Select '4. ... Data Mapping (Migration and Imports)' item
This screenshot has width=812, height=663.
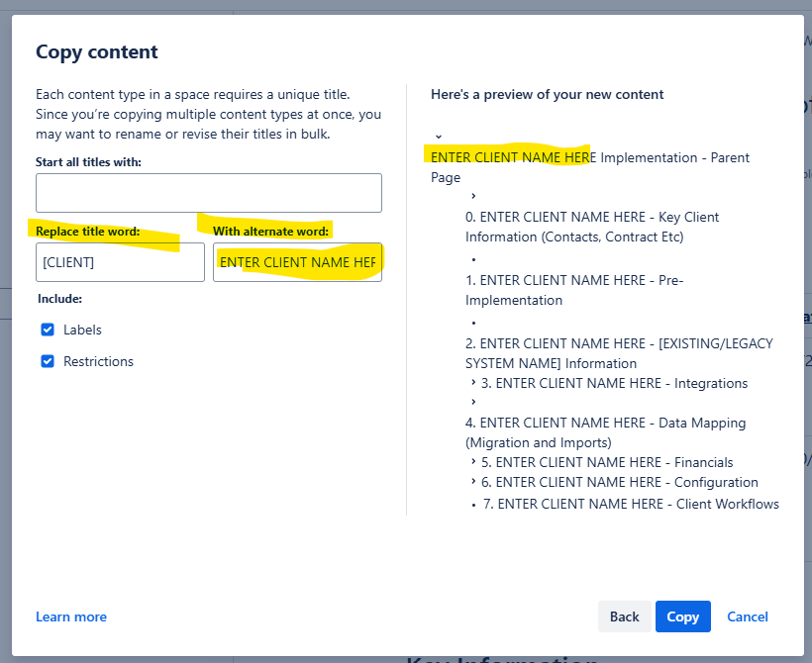(605, 432)
